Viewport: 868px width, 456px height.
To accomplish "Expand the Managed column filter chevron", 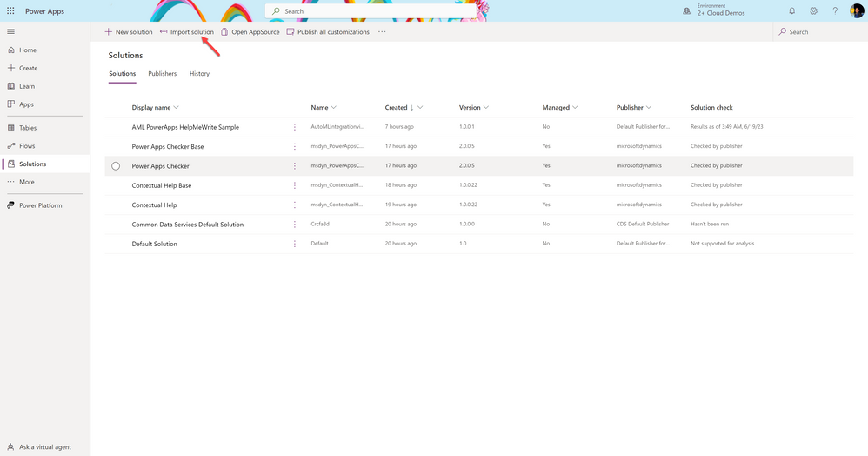I will 575,108.
